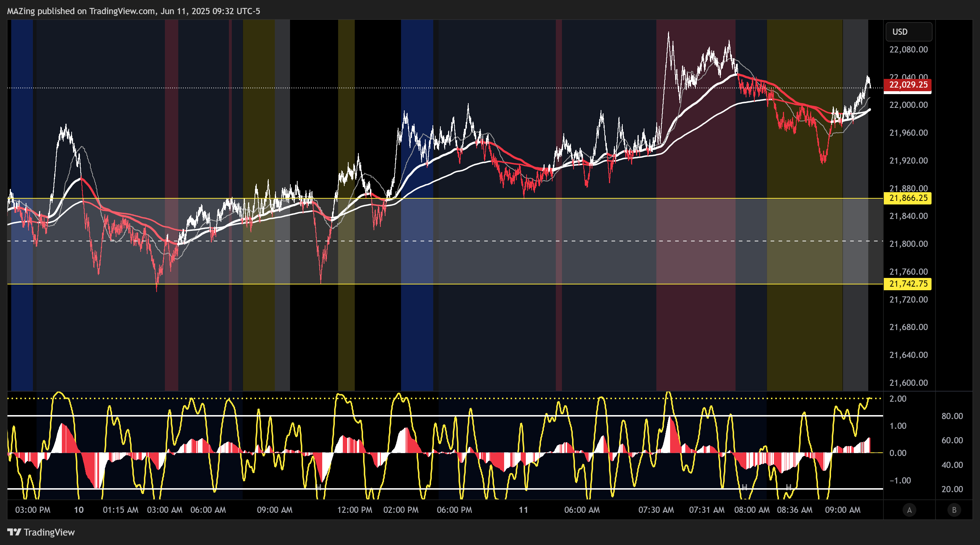Click the 08:00 AM time label
The height and width of the screenshot is (545, 980).
click(752, 510)
